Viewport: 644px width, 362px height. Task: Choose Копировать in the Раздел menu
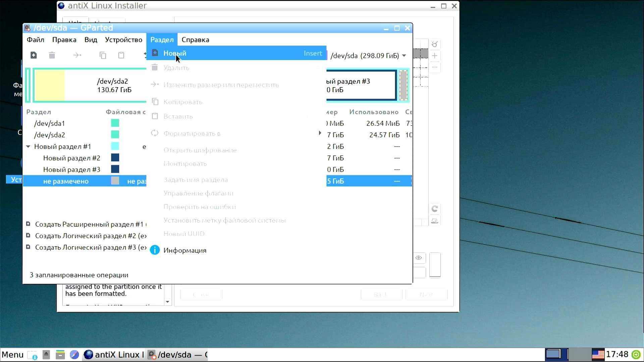[236, 102]
